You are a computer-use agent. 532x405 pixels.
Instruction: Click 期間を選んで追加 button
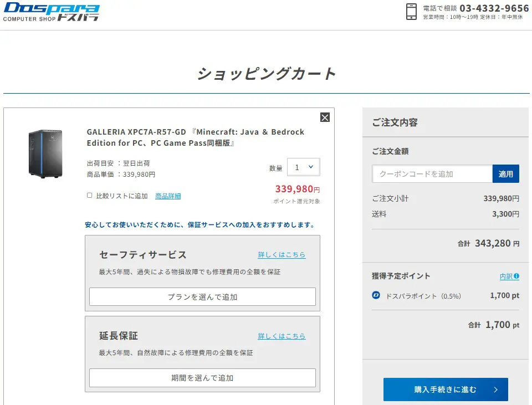tap(203, 378)
